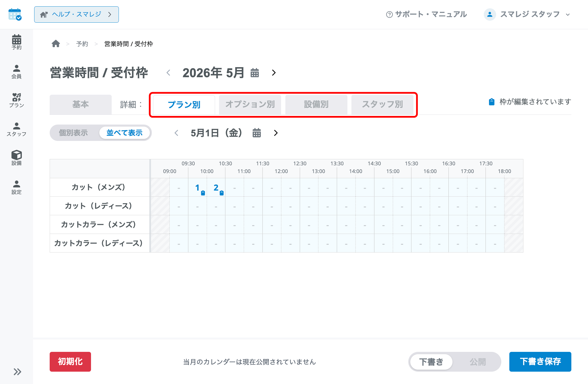Click the サポート・マニュアル help link
This screenshot has width=588, height=384.
(426, 14)
